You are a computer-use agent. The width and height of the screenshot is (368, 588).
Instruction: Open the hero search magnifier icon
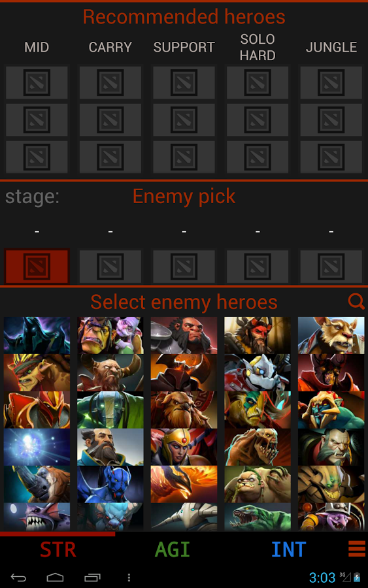pyautogui.click(x=356, y=301)
